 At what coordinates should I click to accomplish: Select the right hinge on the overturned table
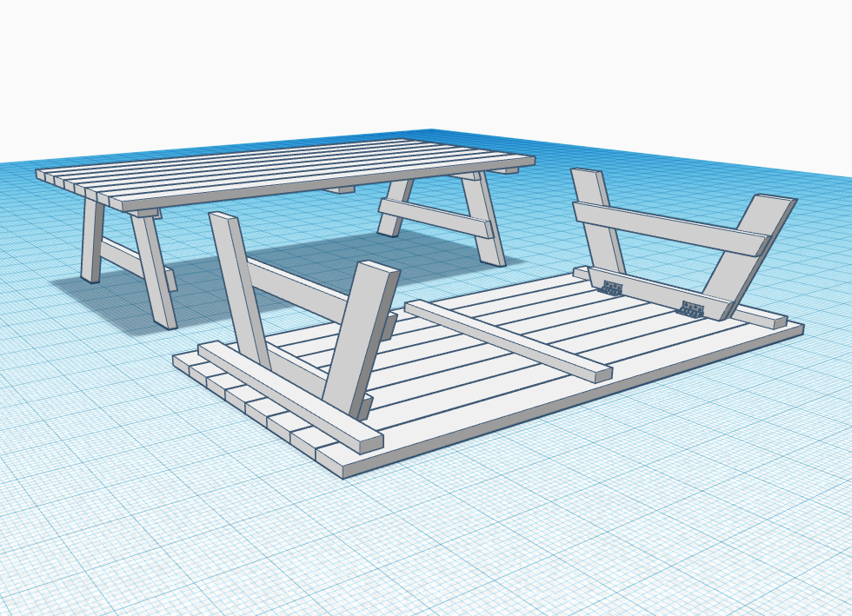tap(692, 308)
